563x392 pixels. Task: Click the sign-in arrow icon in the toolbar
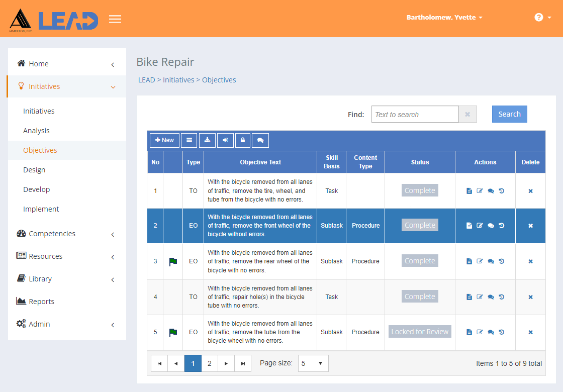(225, 140)
